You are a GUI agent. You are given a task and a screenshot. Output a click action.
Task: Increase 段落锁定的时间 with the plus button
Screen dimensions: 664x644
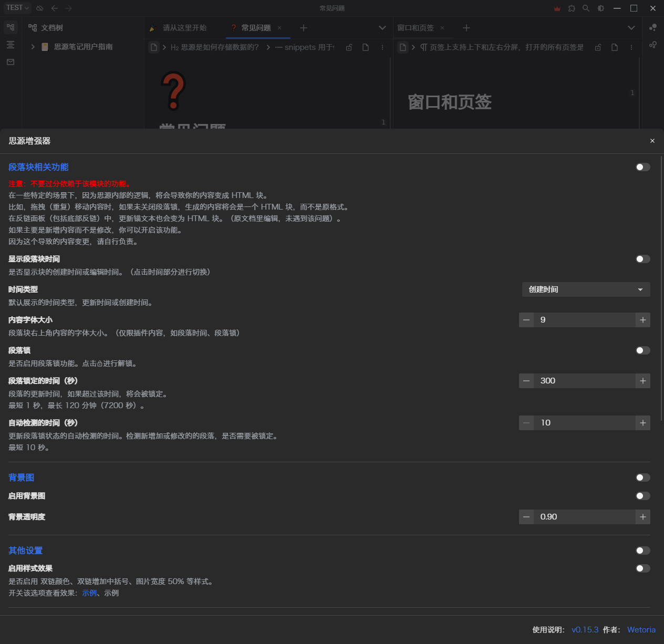point(643,381)
